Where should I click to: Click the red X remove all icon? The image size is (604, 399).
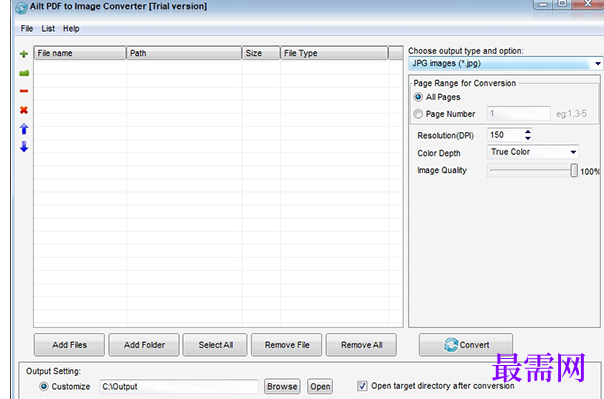coord(24,110)
